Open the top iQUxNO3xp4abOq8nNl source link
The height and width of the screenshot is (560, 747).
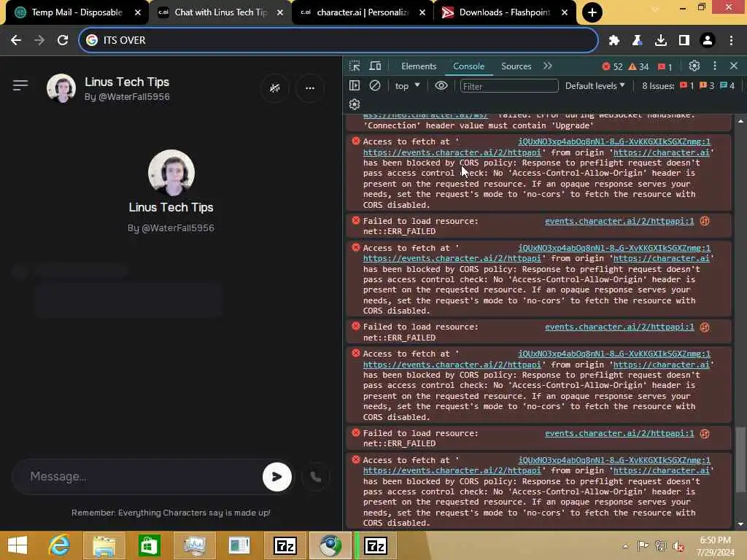point(614,141)
